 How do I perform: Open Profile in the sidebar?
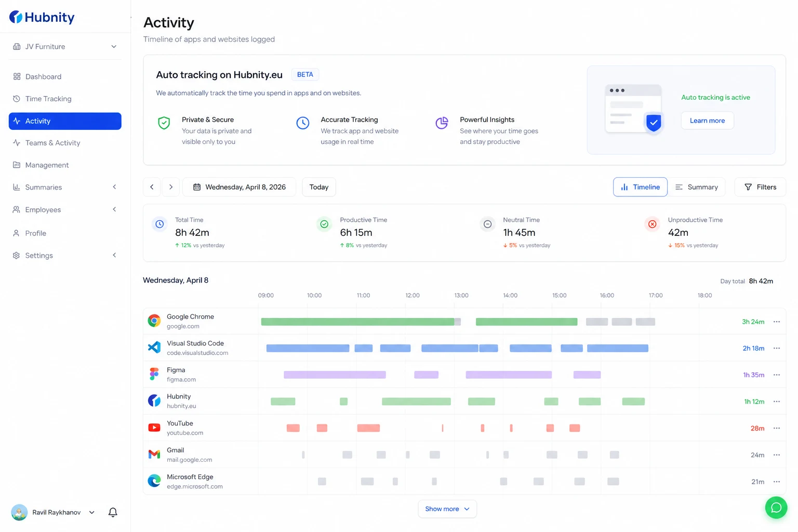click(65, 233)
